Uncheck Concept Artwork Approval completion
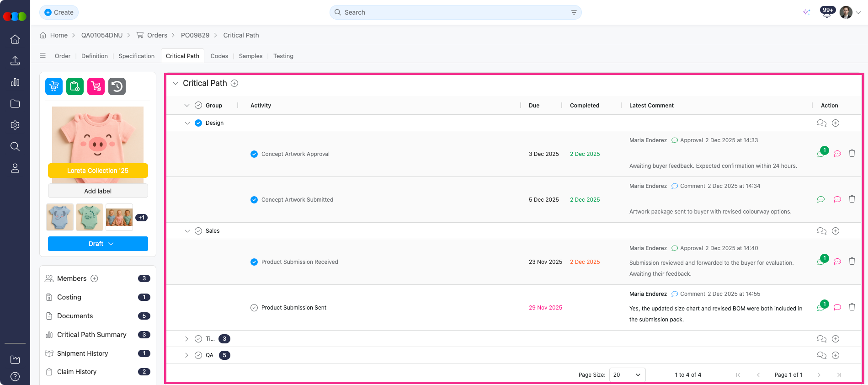The width and height of the screenshot is (868, 385). click(x=254, y=154)
